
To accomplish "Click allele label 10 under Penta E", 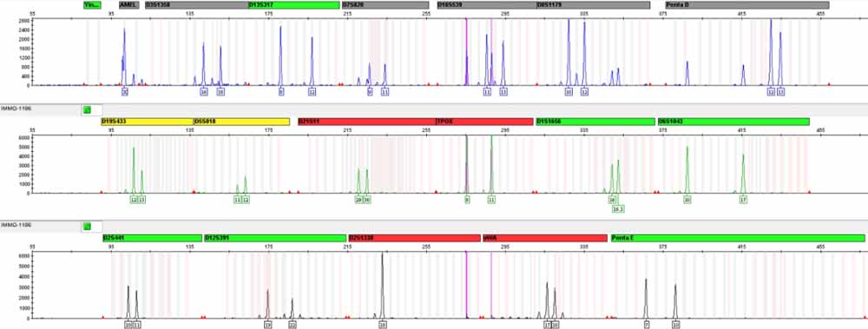I will point(676,325).
